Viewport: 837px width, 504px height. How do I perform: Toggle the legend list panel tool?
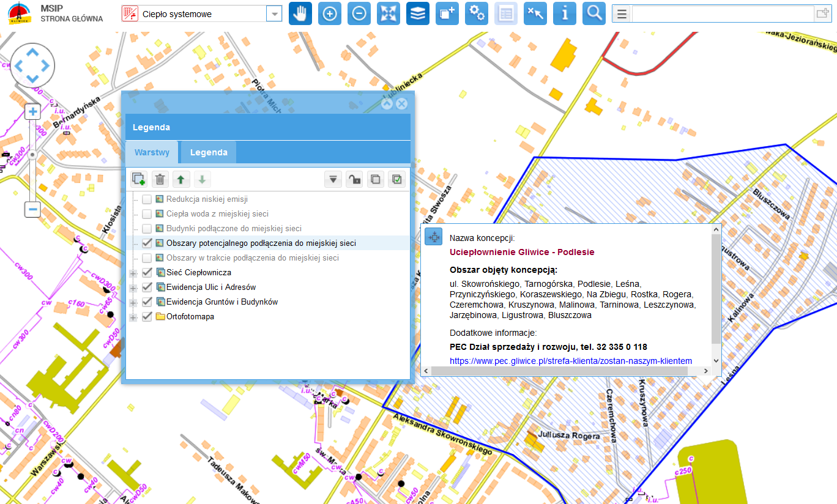coord(505,13)
